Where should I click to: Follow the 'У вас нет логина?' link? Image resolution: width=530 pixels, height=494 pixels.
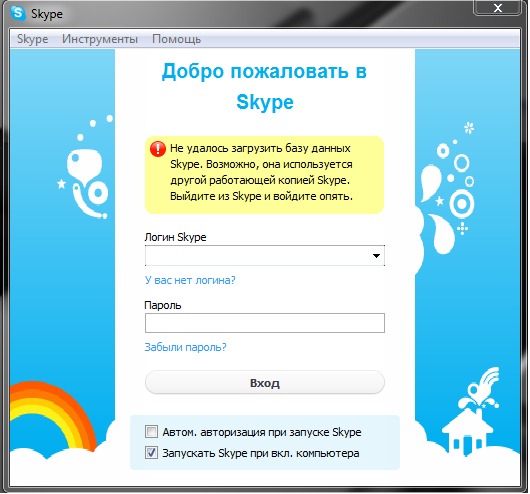(190, 280)
